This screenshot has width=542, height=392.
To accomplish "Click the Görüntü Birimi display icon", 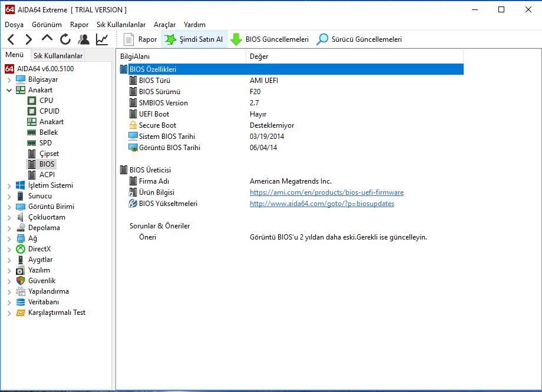I will [x=21, y=207].
